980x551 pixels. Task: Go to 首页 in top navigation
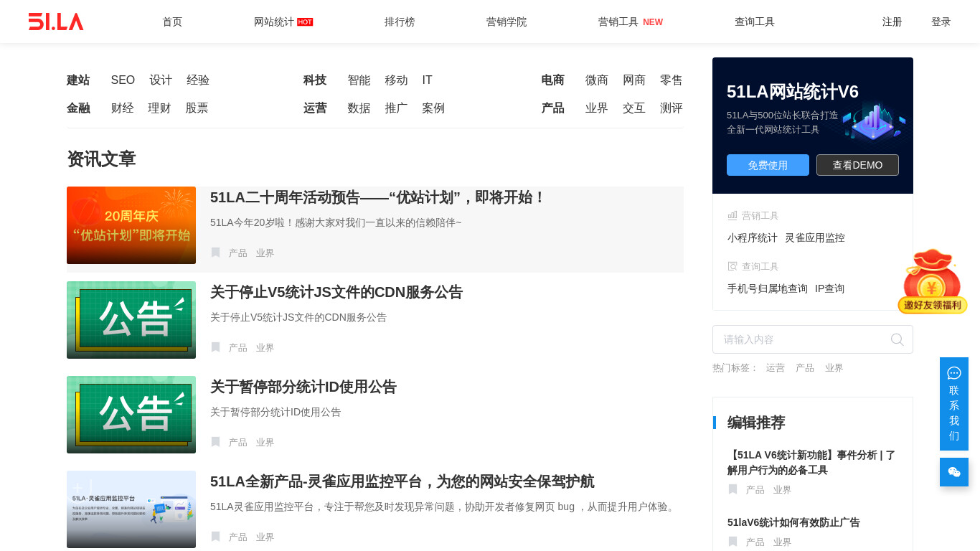[172, 22]
